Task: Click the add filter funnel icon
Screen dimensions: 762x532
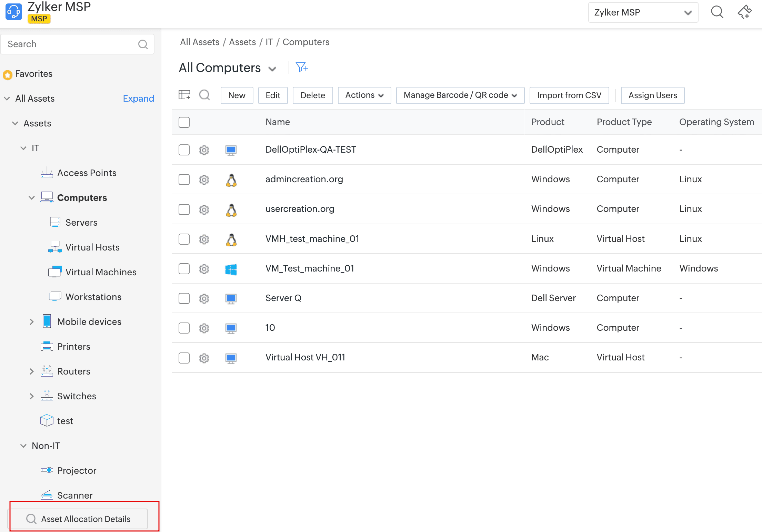Action: (302, 67)
